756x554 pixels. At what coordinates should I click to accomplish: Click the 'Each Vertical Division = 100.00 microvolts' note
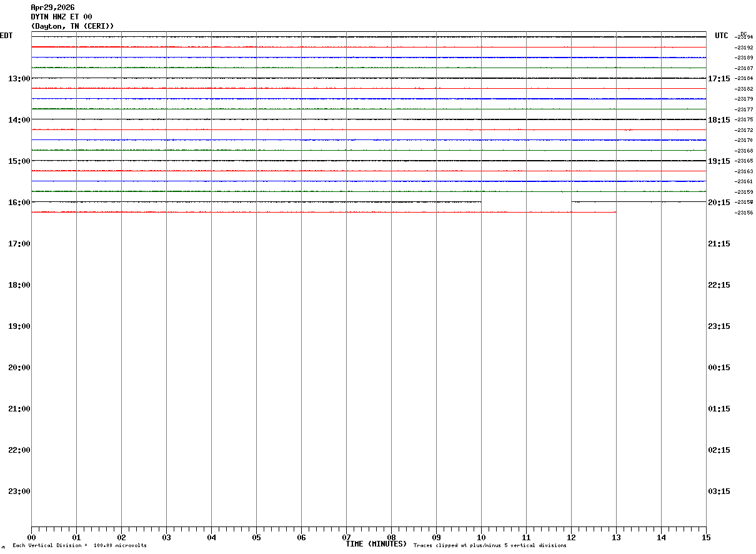click(x=80, y=546)
